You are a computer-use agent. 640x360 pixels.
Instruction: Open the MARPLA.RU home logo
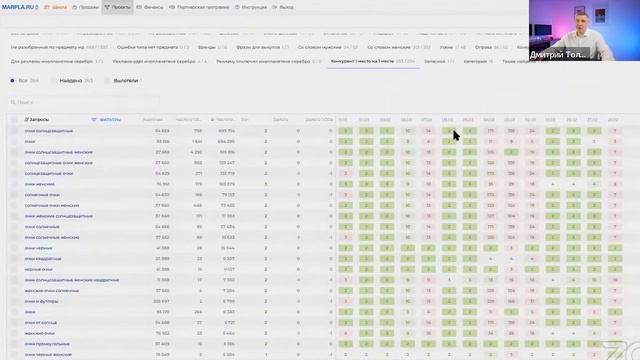20,7
